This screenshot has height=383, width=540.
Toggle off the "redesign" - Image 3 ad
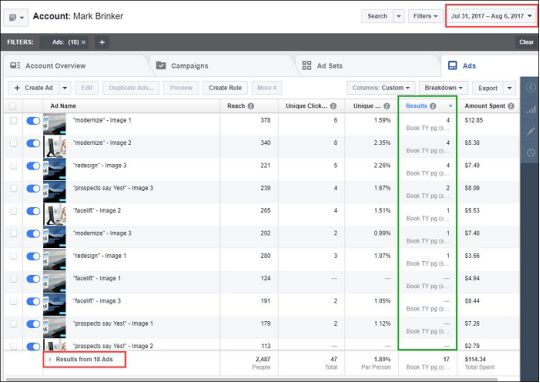[33, 166]
